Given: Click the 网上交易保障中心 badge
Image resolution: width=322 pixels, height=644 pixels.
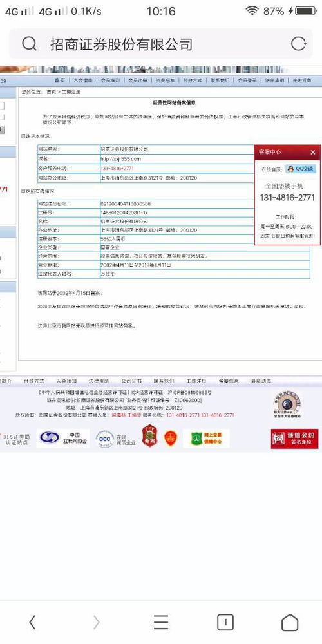Looking at the screenshot, I should coord(206,439).
